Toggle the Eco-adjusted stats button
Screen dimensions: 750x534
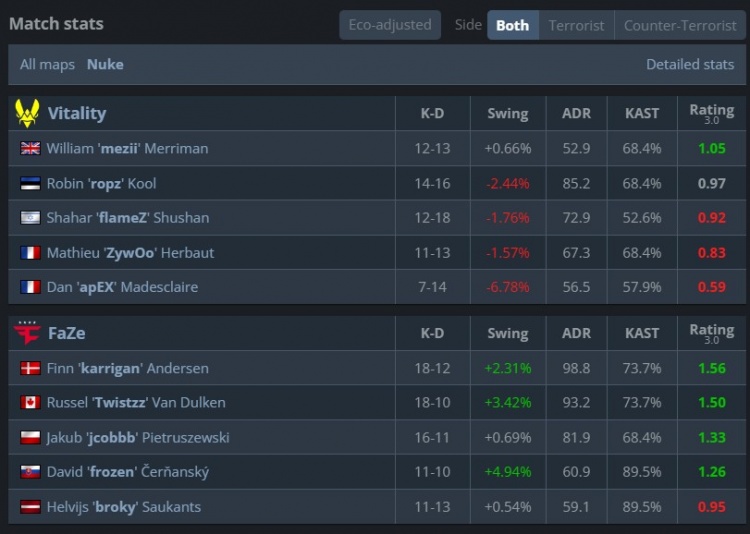[390, 25]
